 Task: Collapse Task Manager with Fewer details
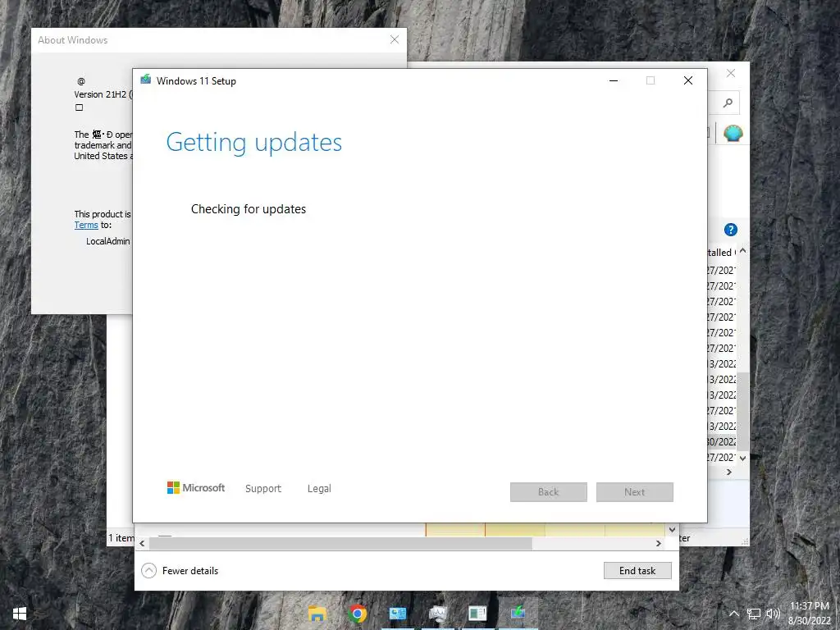[x=180, y=571]
